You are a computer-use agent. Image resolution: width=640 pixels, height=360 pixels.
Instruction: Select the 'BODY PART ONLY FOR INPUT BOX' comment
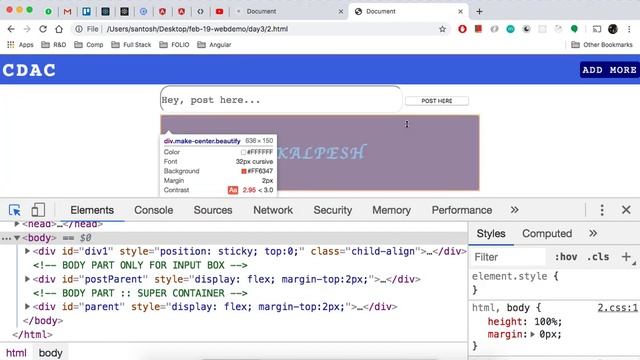coord(140,265)
